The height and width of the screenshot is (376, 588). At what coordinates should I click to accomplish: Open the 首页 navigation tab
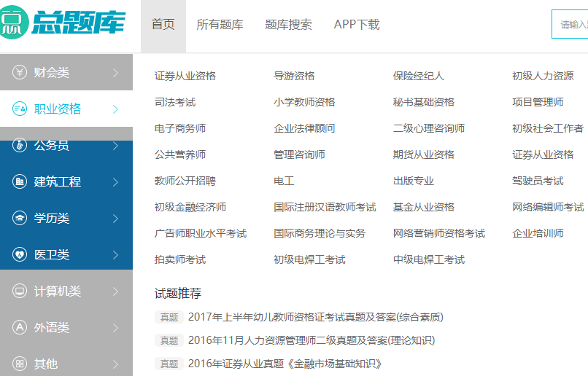(163, 26)
